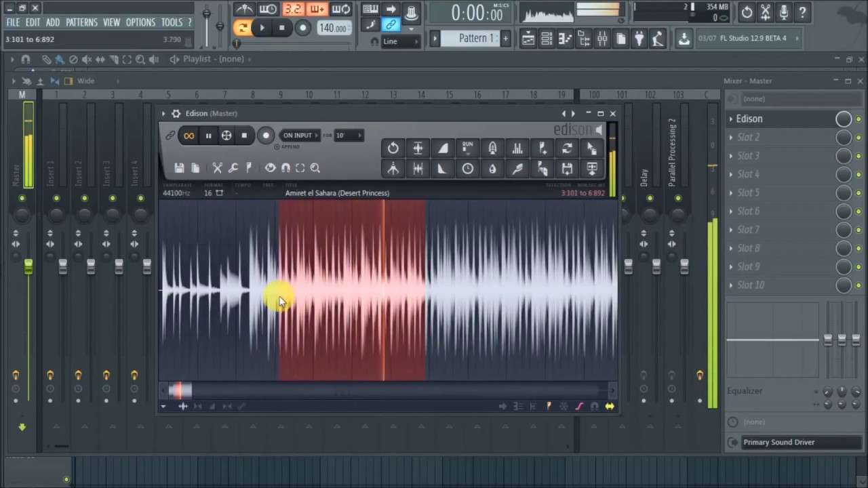Open Edison's ON INPUT record dropdown
Viewport: 868px width, 488px height.
point(300,136)
